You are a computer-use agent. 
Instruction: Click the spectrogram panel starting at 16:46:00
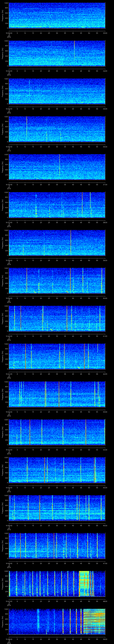57,546
